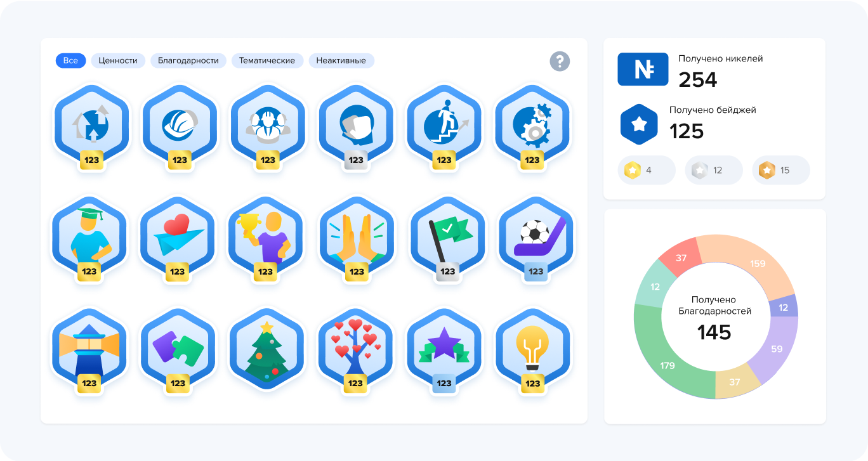Click the graduate with cap badge
The image size is (868, 461).
89,236
